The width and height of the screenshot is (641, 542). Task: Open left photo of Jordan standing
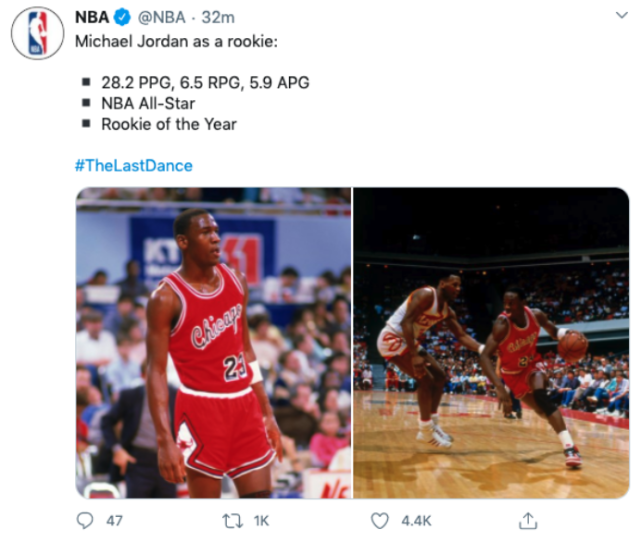213,343
